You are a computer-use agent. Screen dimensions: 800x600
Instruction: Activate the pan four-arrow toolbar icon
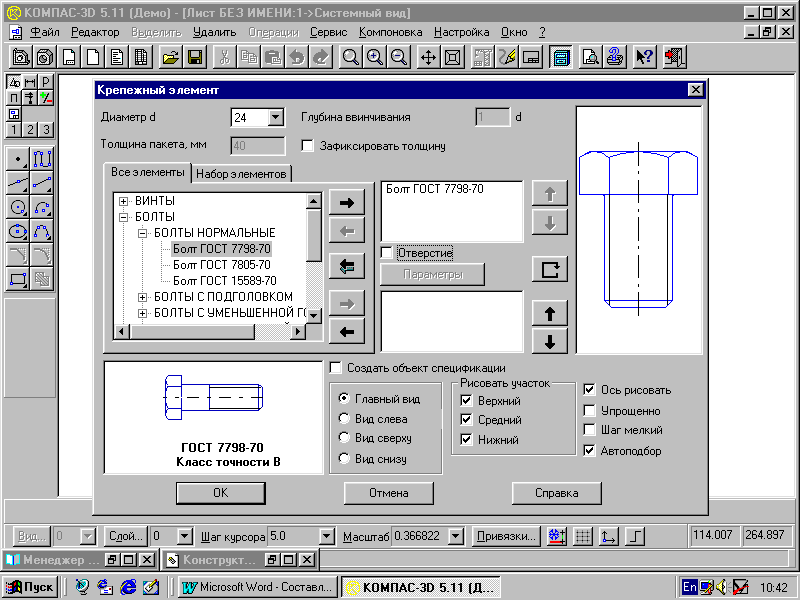pos(428,57)
